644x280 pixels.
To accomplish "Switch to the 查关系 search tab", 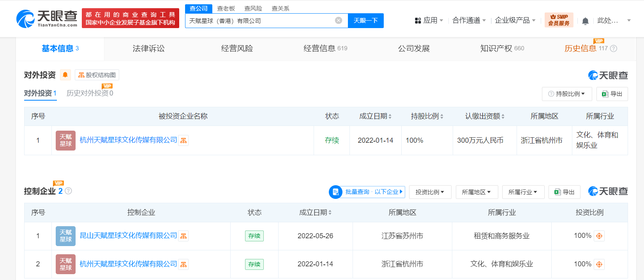I will pos(281,9).
